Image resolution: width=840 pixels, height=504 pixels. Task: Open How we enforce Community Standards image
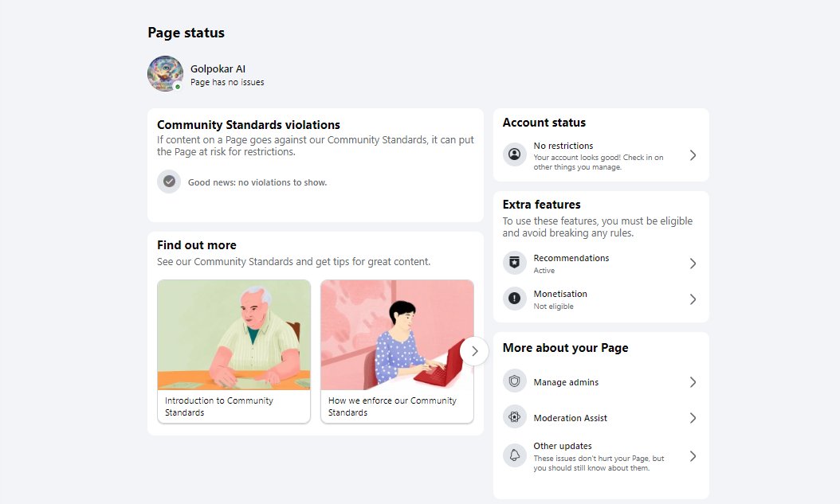tap(397, 335)
